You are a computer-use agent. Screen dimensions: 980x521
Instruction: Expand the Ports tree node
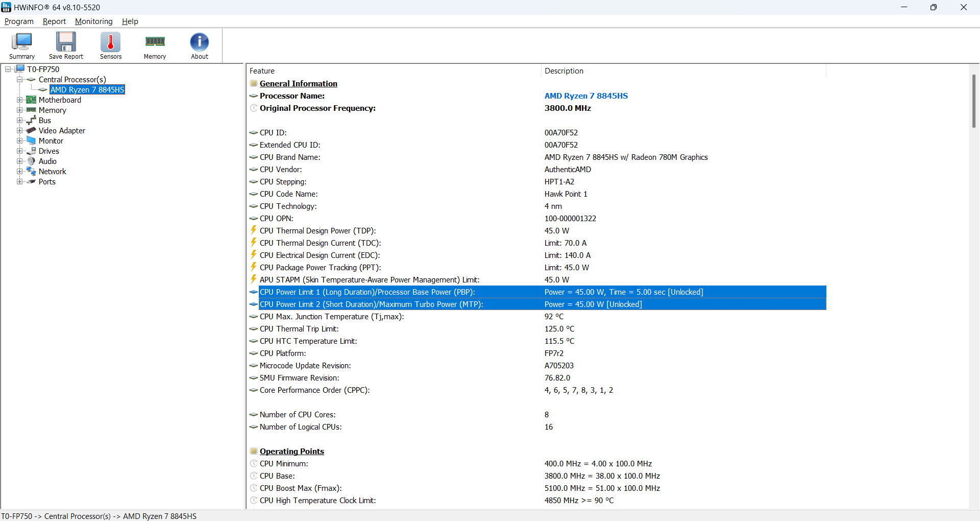tap(19, 181)
